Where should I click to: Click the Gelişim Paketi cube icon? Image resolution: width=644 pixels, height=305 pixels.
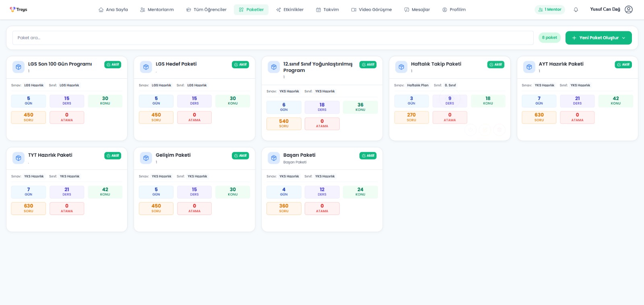coord(146,158)
